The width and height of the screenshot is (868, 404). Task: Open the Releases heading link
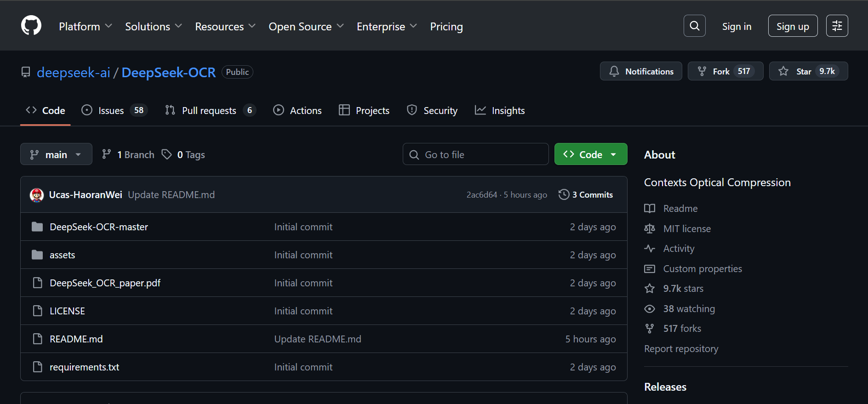click(x=665, y=387)
